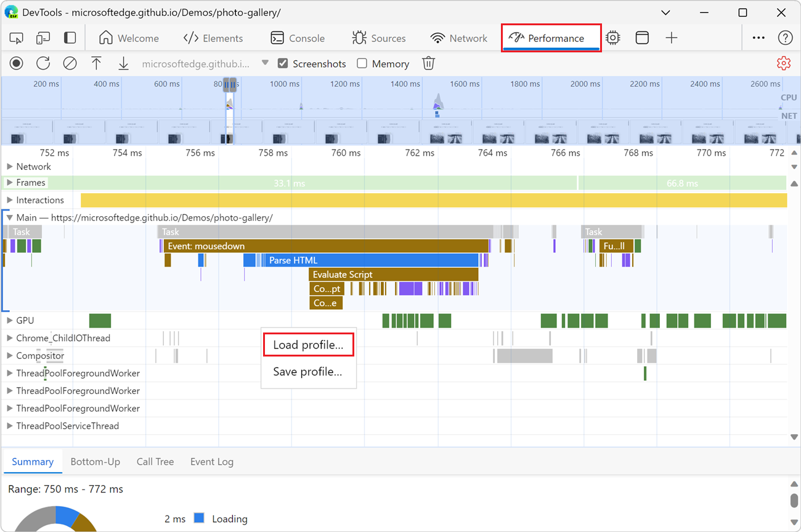Switch to the Bottom-Up tab
Screen dimensions: 801x532
pos(96,461)
